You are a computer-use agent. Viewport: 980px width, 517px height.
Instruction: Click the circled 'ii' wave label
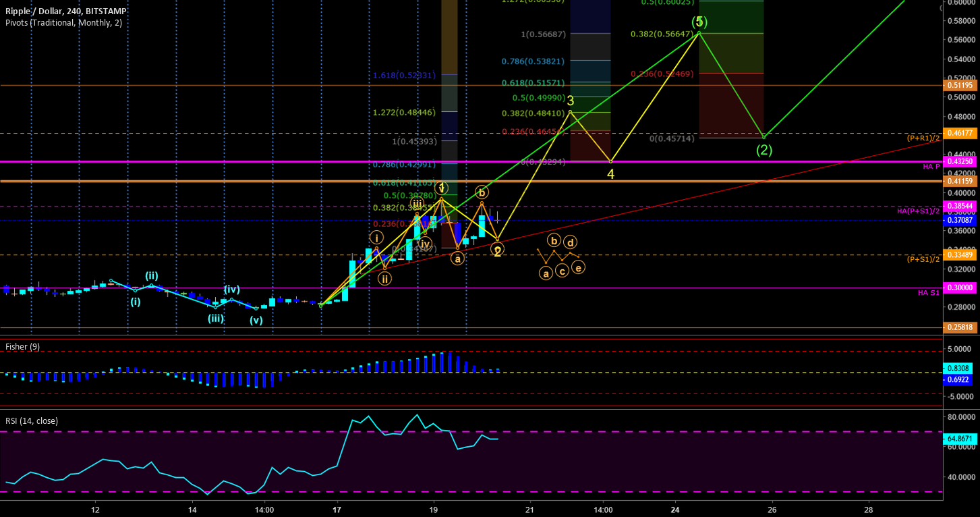(x=384, y=278)
